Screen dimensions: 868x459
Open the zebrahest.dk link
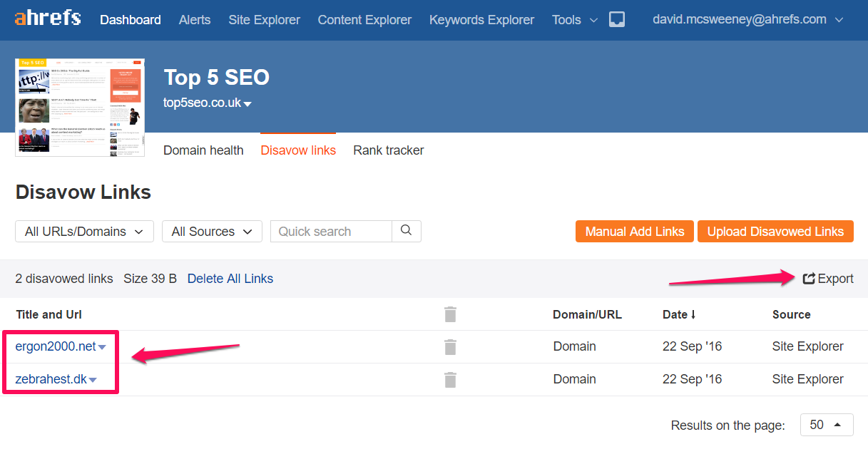51,379
